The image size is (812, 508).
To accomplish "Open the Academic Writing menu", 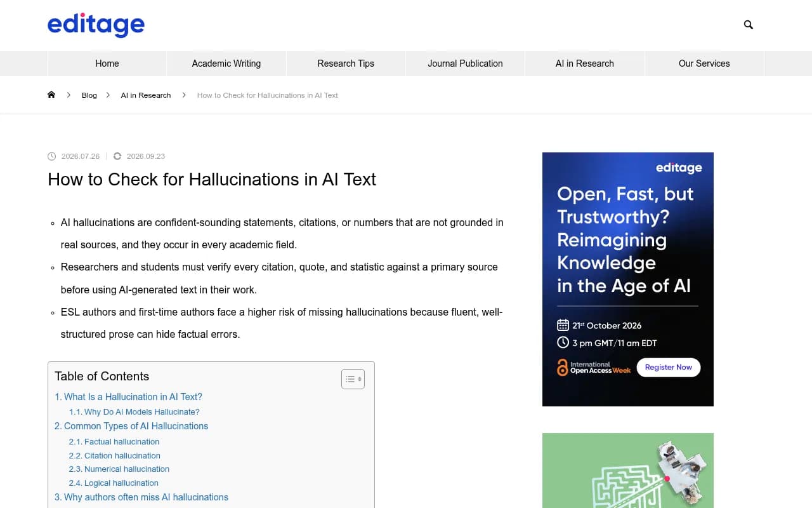I will point(226,63).
